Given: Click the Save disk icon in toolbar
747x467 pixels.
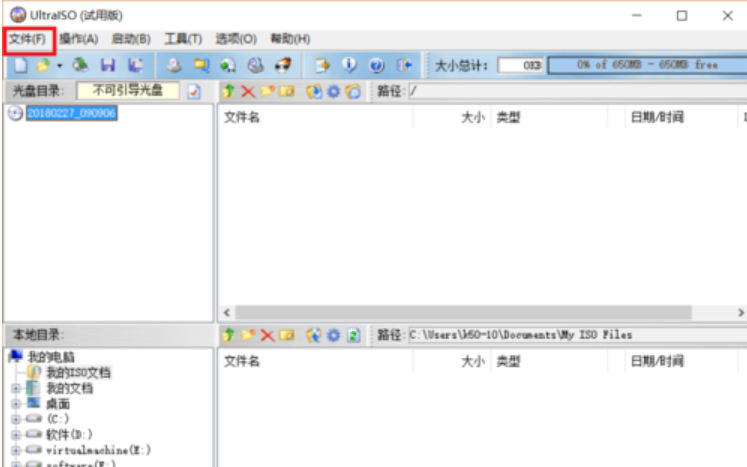Looking at the screenshot, I should 107,65.
